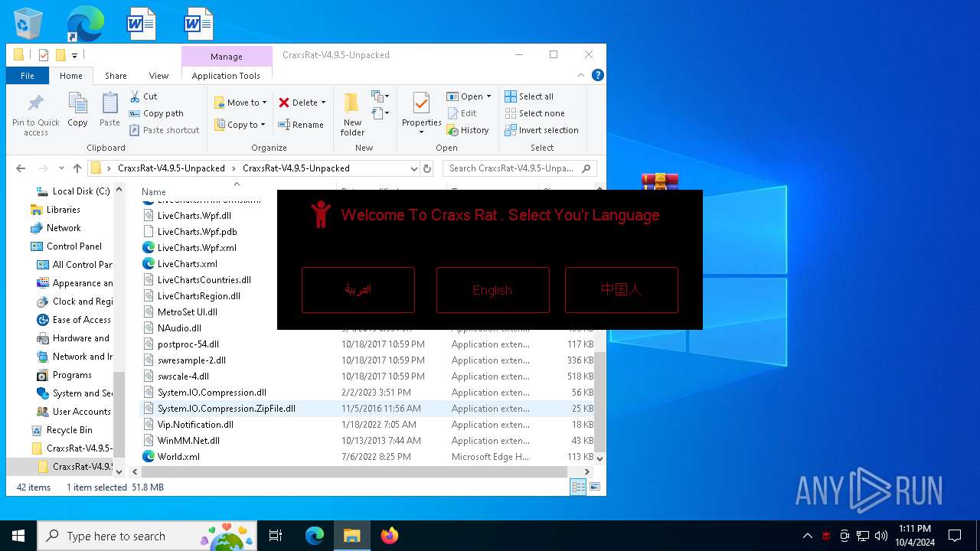Click Copy path in the ribbon
Image resolution: width=980 pixels, height=551 pixels.
click(156, 113)
